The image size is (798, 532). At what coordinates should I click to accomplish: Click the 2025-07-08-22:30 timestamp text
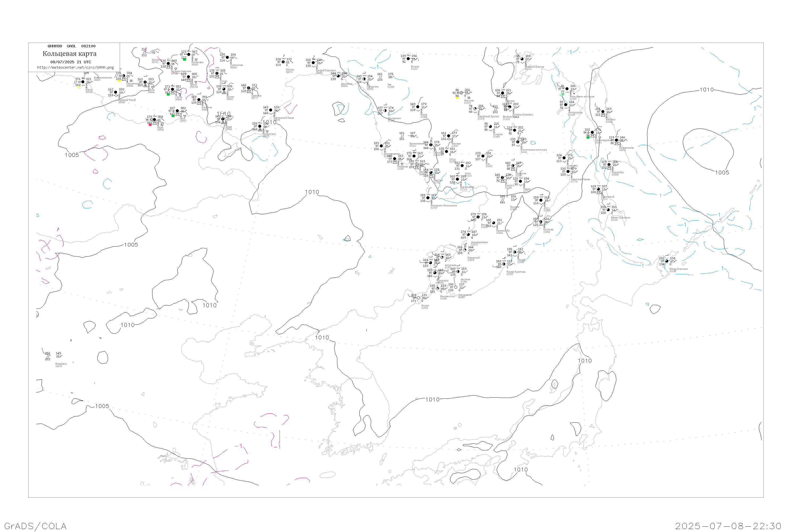(728, 526)
